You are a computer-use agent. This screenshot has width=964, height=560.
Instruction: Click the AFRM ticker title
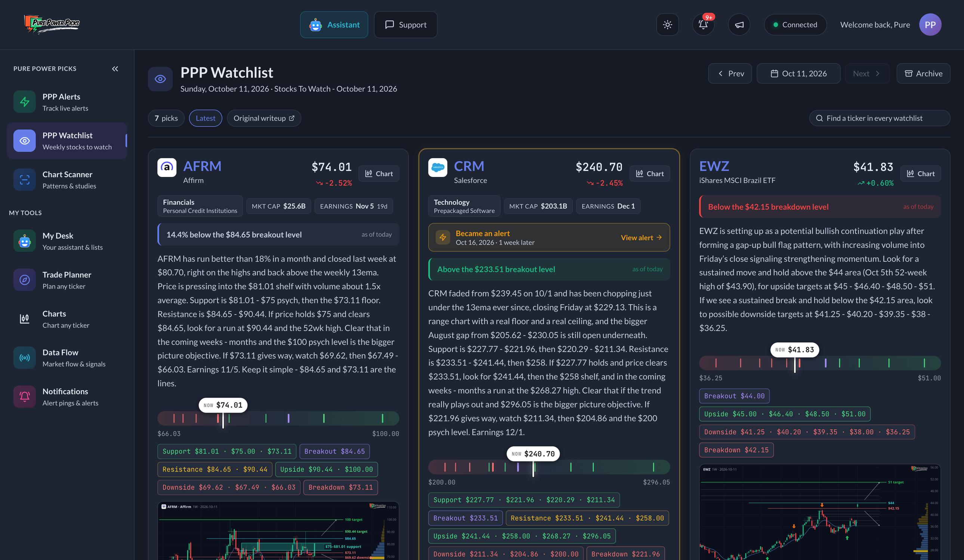point(202,166)
